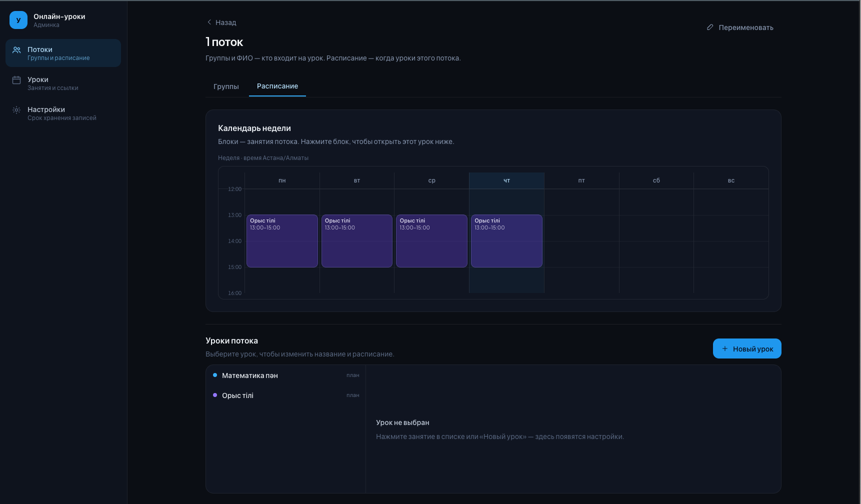Open the Настройки section in sidebar
The height and width of the screenshot is (504, 861).
[x=63, y=113]
